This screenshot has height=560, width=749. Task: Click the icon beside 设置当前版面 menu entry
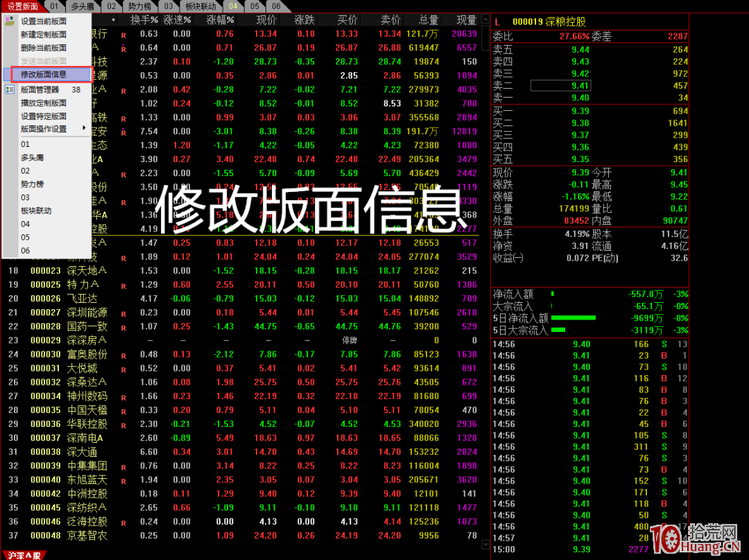pyautogui.click(x=9, y=21)
